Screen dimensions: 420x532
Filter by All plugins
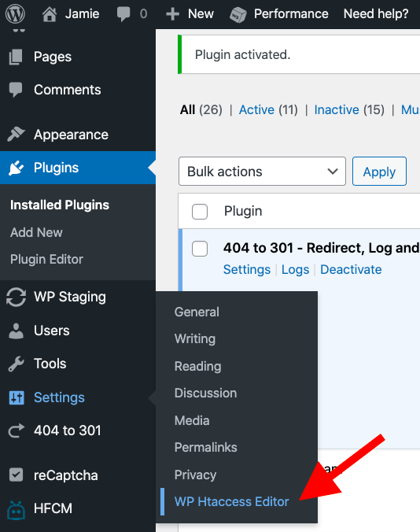coord(187,110)
